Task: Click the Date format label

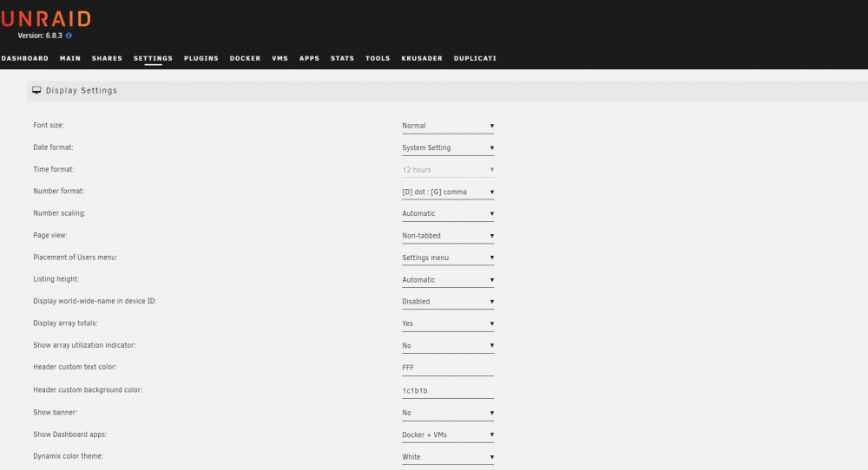Action: click(53, 147)
